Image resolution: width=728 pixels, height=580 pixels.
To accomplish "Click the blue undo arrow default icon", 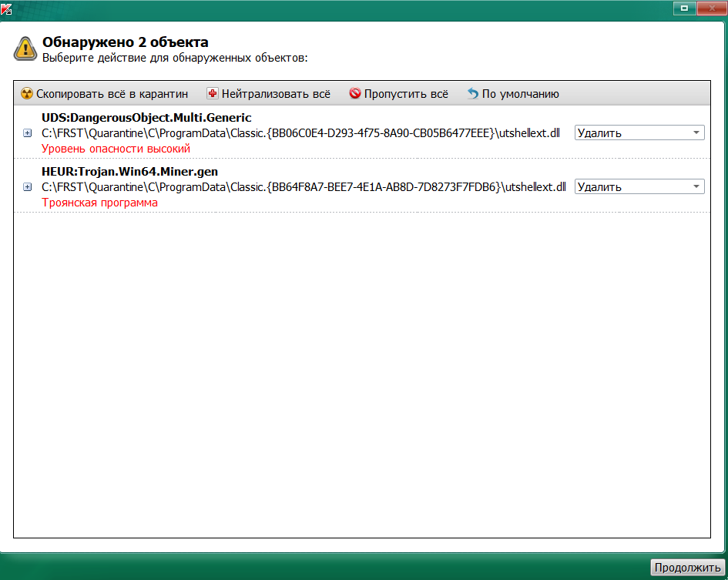I will [x=473, y=93].
